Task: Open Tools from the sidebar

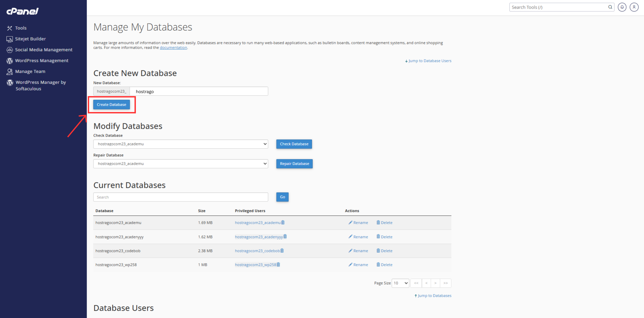Action: (17, 28)
